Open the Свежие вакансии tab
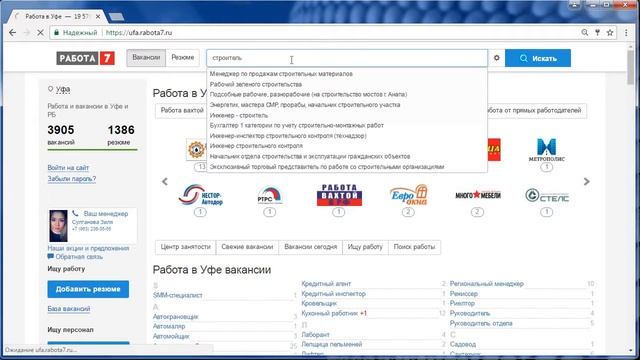This screenshot has width=640, height=360. pos(247,247)
